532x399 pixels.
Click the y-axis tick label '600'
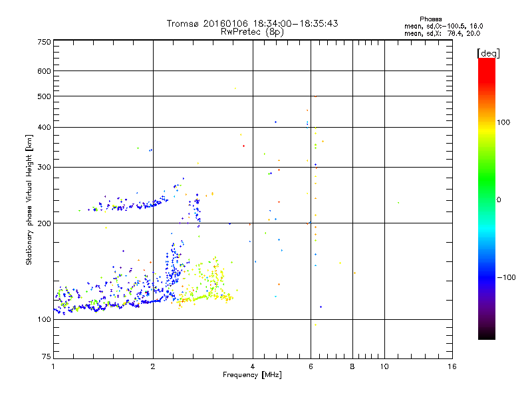(x=44, y=71)
